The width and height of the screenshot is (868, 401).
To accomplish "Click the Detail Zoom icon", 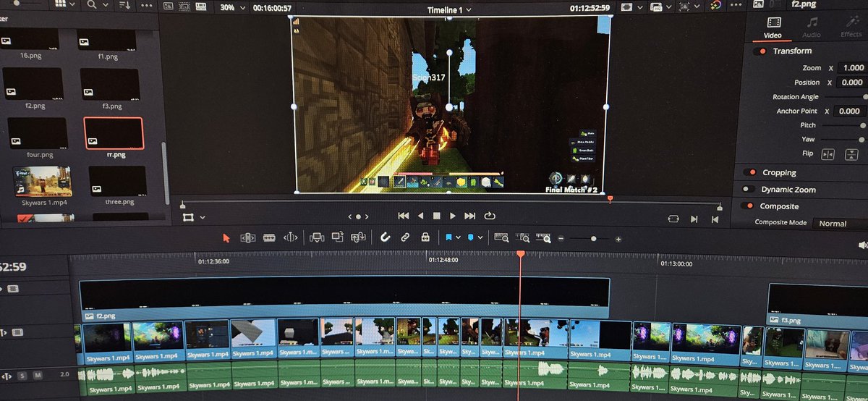I will [523, 237].
